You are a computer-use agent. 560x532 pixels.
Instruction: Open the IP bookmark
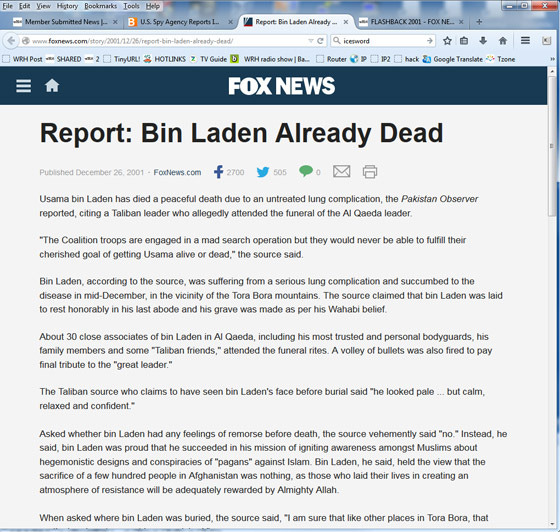(x=359, y=59)
